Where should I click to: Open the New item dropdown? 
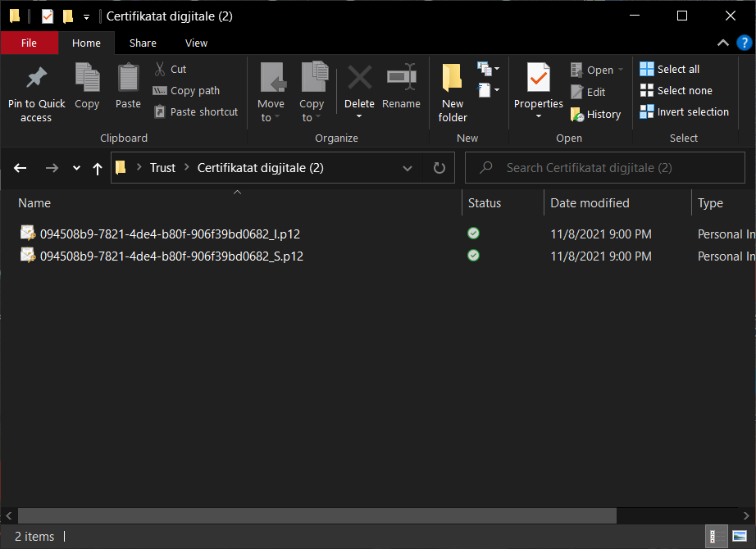(488, 69)
